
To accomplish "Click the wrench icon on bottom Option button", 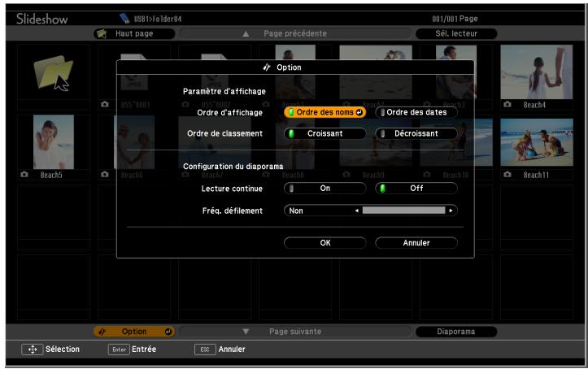I will [x=102, y=332].
